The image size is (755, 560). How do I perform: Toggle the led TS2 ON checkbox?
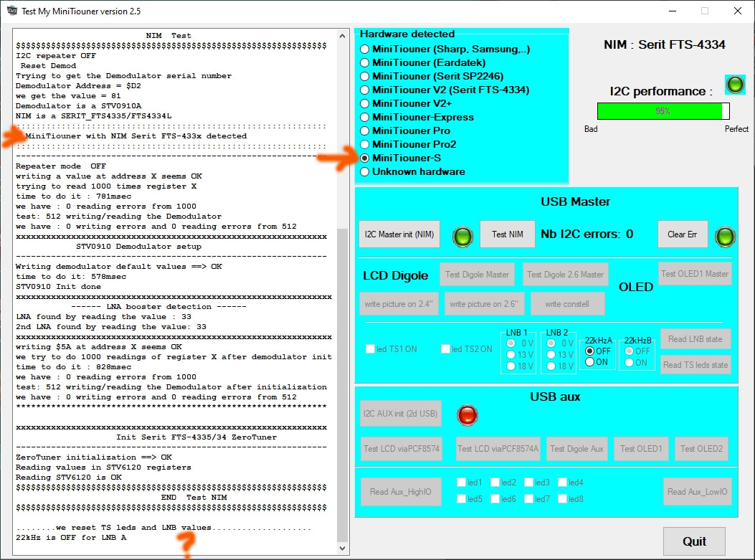click(446, 348)
